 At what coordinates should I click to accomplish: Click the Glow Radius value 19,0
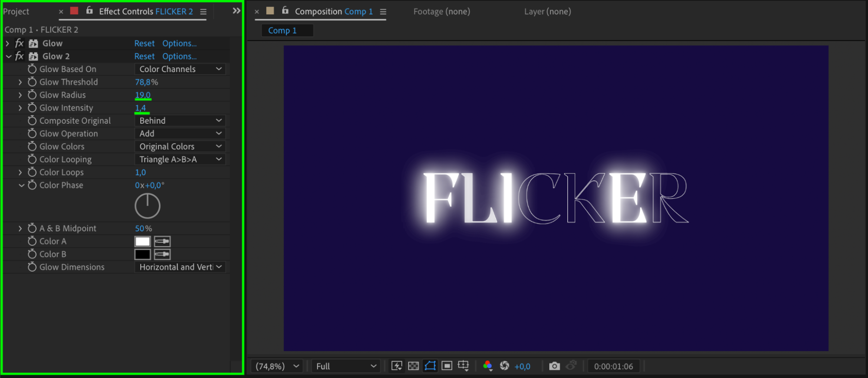(143, 95)
